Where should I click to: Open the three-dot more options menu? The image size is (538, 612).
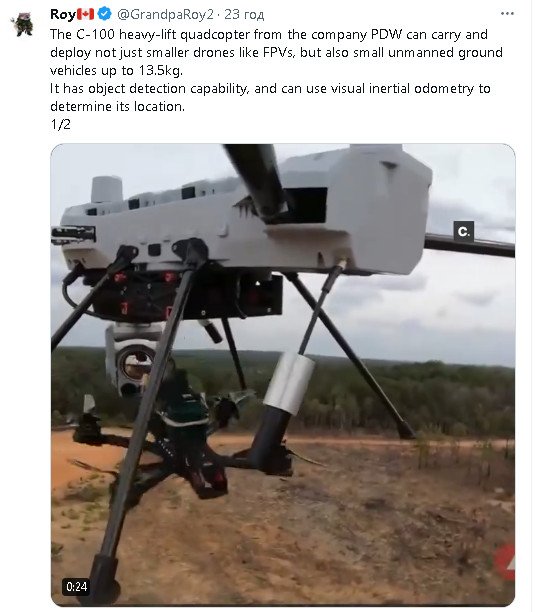(507, 14)
